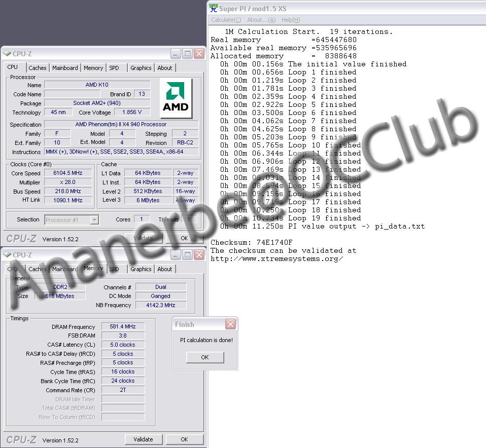Screen dimensions: 486x448
Task: Click the Checksum: 74E1740F line in Super PI
Action: click(x=251, y=242)
